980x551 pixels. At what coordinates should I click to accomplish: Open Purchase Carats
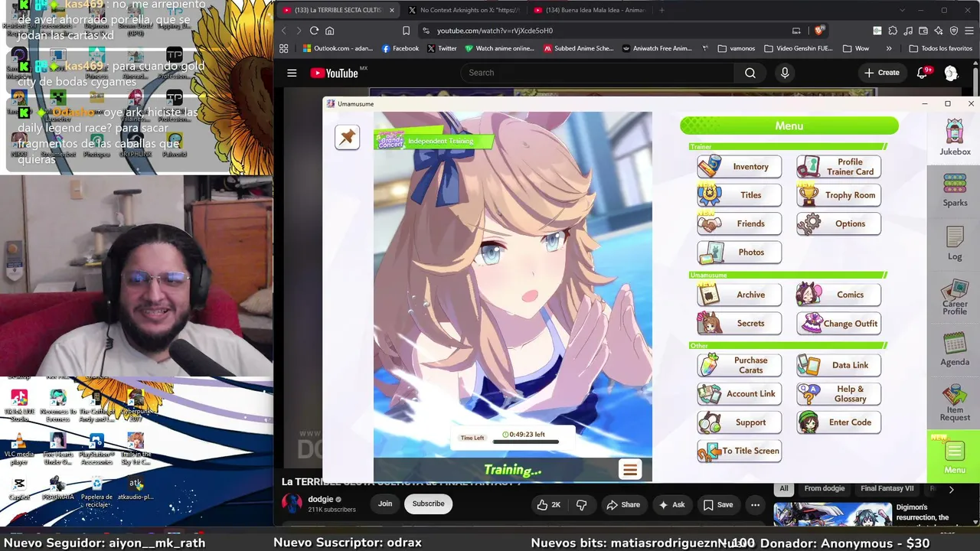[x=739, y=365]
